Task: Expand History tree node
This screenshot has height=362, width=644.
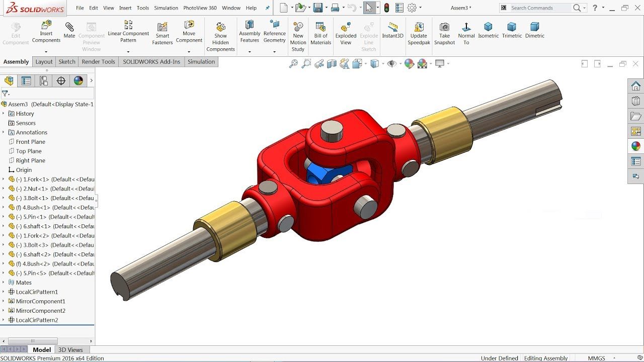Action: 4,114
